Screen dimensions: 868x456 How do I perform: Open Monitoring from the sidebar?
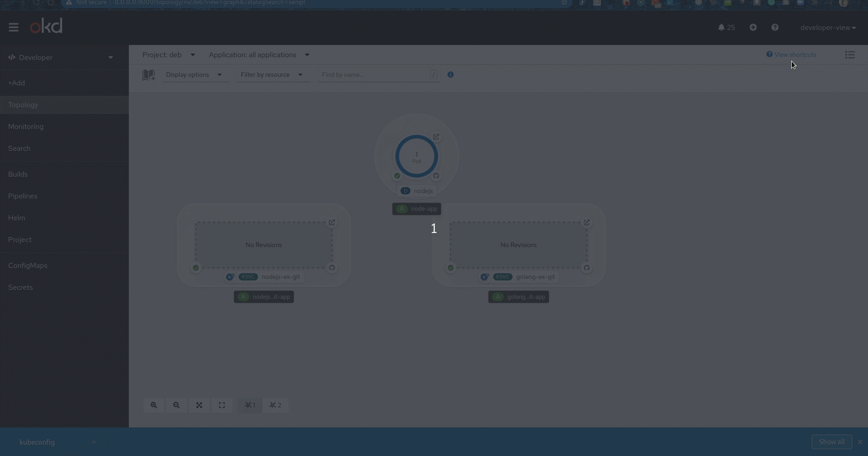coord(64,127)
